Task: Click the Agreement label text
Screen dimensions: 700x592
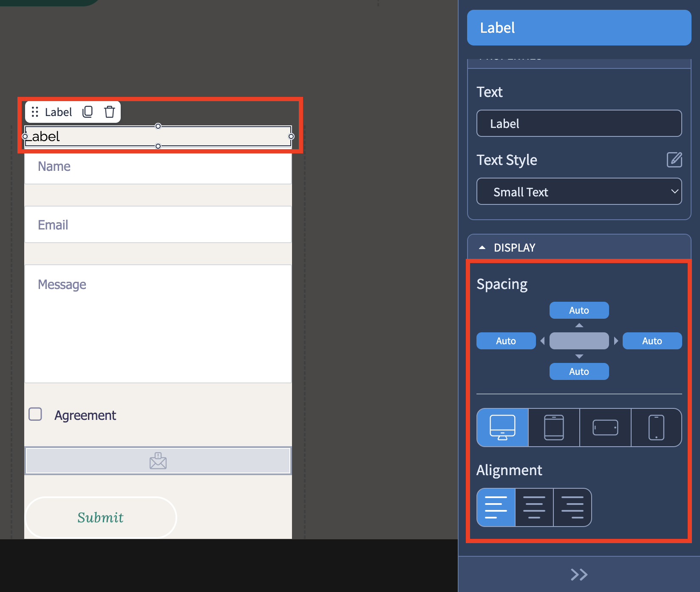Action: pos(85,415)
